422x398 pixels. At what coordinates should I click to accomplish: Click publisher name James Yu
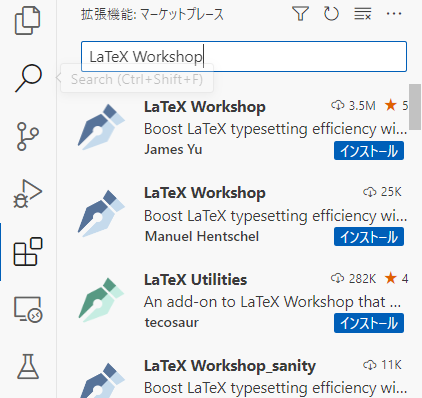point(173,149)
